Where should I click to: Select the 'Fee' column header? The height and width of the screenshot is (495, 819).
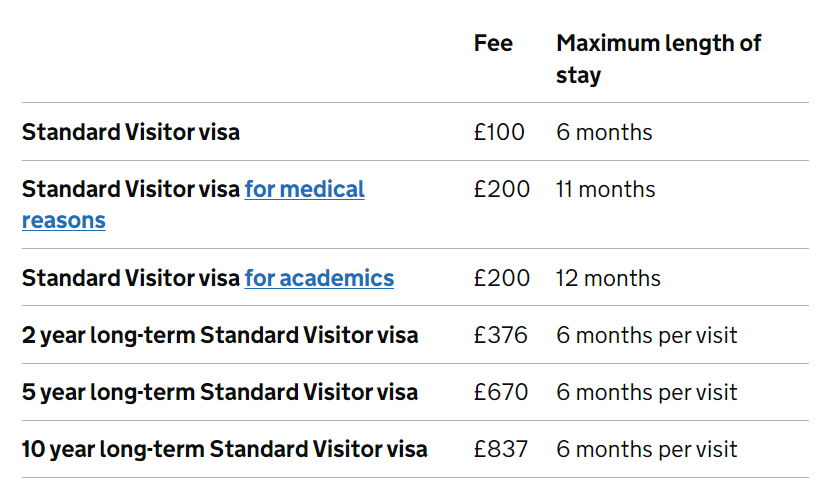[493, 43]
